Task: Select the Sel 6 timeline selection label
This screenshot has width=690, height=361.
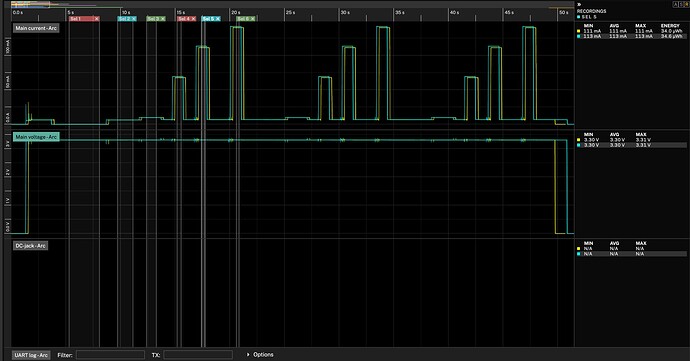Action: tap(243, 19)
